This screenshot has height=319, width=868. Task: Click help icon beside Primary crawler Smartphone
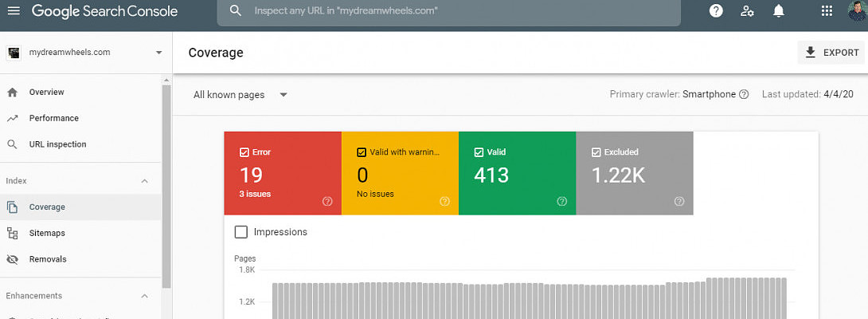tap(744, 94)
